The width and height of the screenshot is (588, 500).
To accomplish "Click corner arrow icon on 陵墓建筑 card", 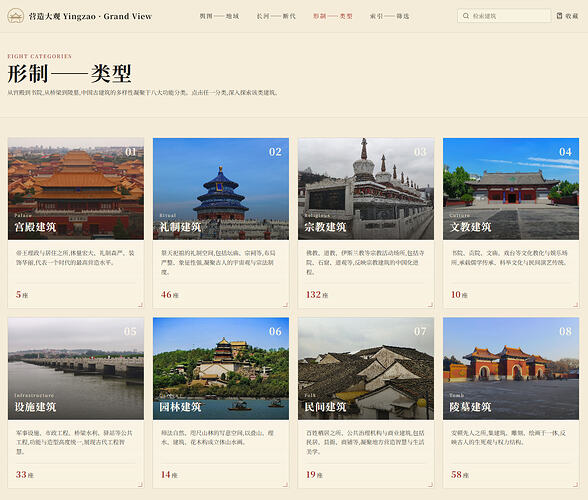I will coord(576,484).
